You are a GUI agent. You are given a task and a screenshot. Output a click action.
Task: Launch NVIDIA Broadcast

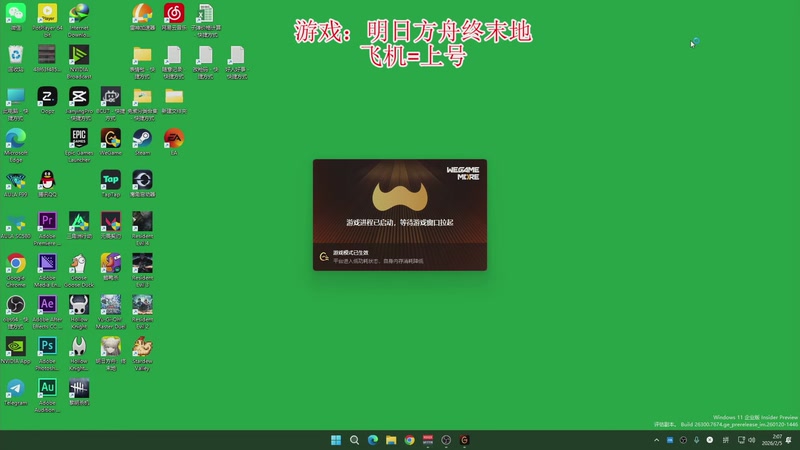pos(79,62)
